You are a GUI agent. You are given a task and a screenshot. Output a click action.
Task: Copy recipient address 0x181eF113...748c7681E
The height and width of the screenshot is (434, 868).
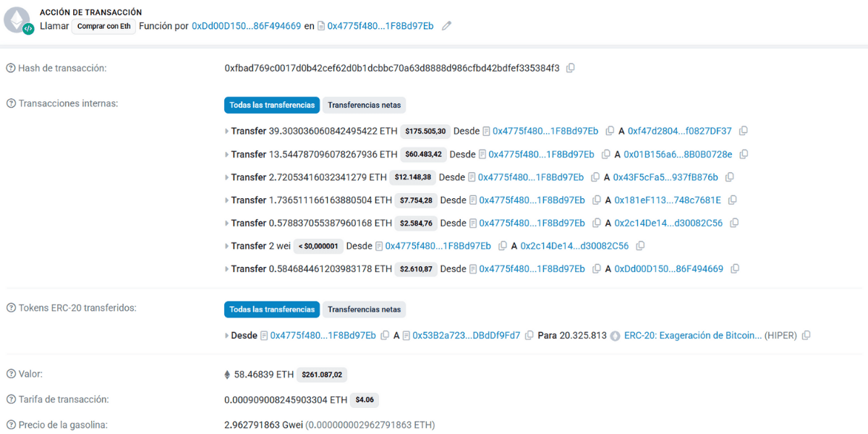tap(733, 200)
